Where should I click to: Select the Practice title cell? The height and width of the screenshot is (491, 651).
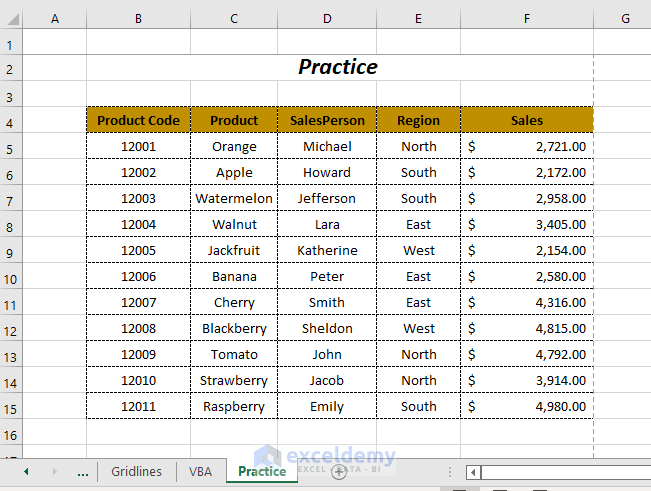339,67
